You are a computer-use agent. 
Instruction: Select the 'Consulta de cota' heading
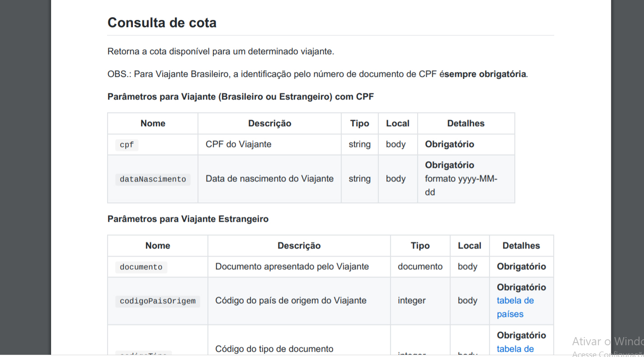coord(162,23)
